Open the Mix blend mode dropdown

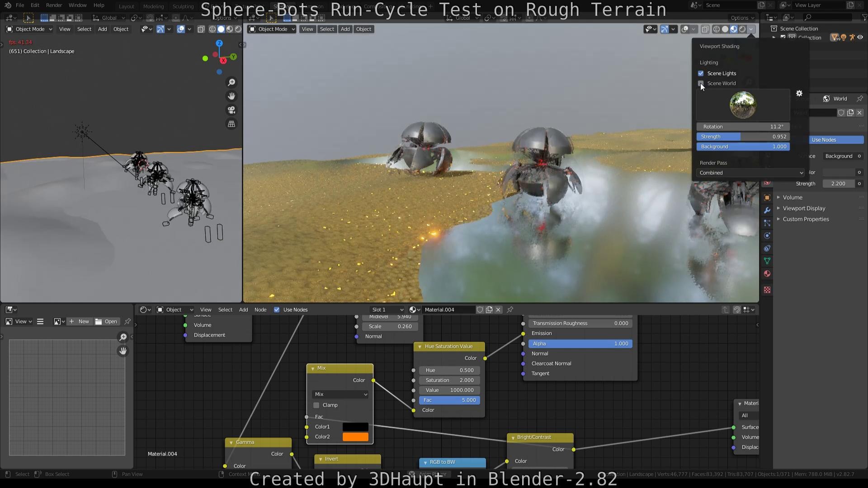click(x=340, y=394)
